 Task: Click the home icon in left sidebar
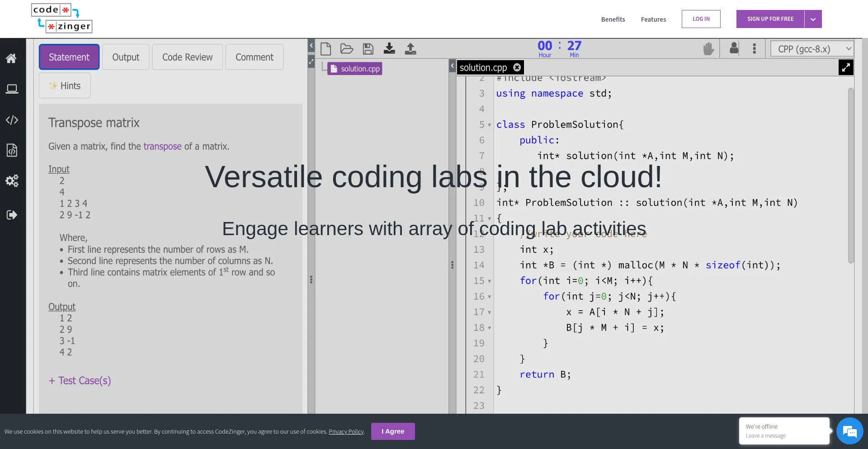11,58
